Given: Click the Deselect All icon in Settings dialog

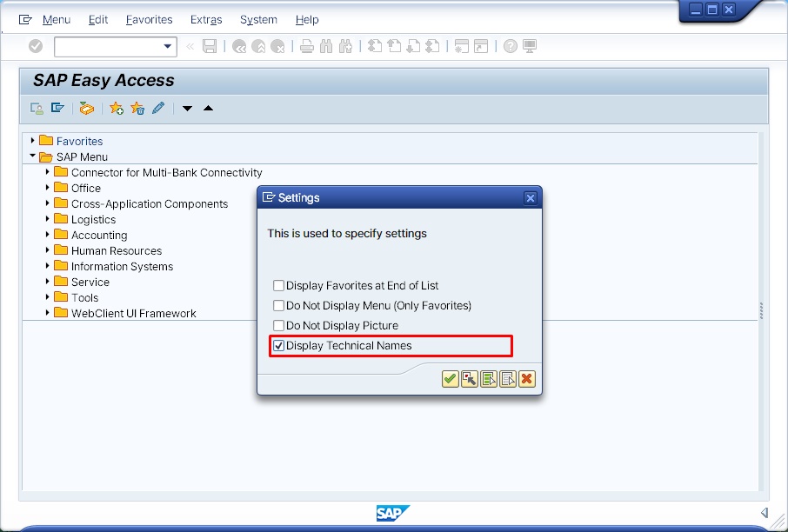Looking at the screenshot, I should tap(508, 379).
